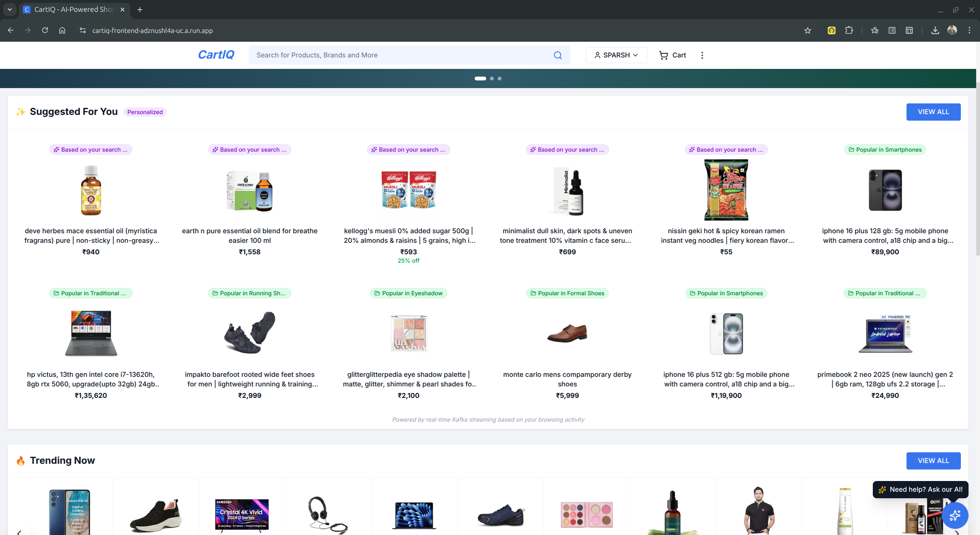This screenshot has width=980, height=535.
Task: Expand the SPARSH account dropdown
Action: coord(616,55)
